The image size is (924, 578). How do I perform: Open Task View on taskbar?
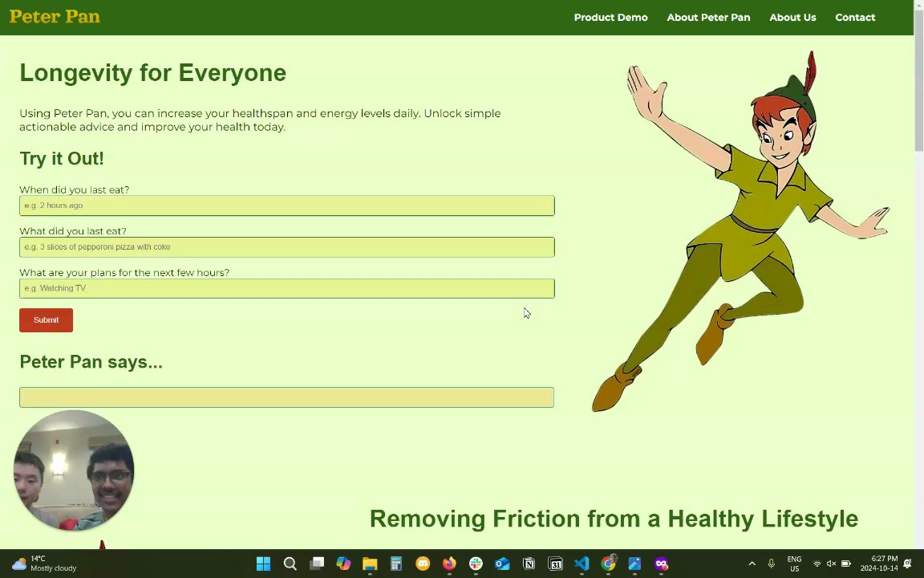click(317, 564)
